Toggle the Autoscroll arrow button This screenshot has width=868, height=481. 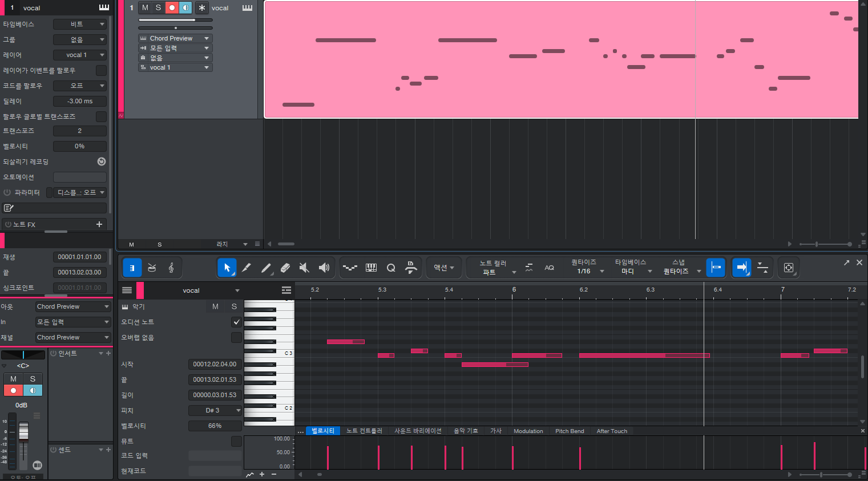pyautogui.click(x=741, y=267)
